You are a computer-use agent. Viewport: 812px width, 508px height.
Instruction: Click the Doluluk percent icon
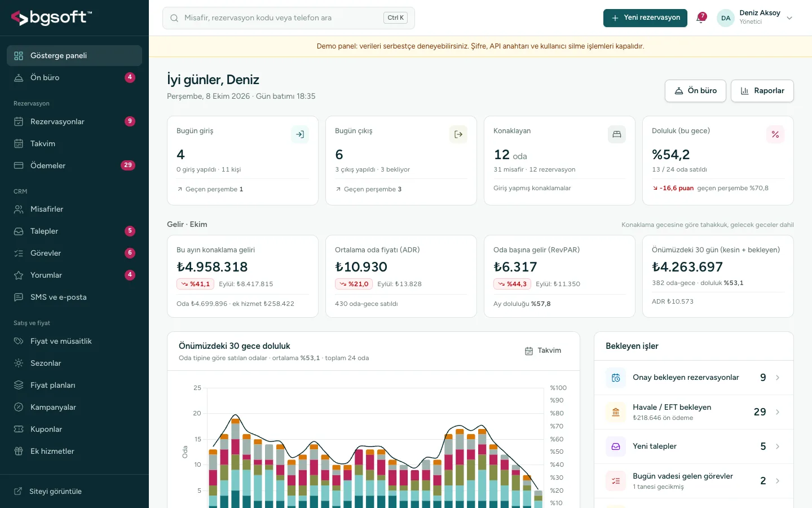[x=775, y=134]
